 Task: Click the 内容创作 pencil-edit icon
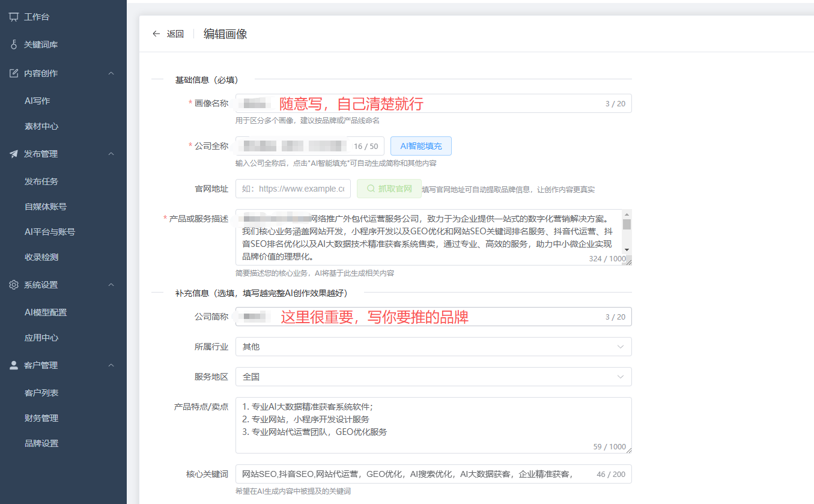coord(14,73)
